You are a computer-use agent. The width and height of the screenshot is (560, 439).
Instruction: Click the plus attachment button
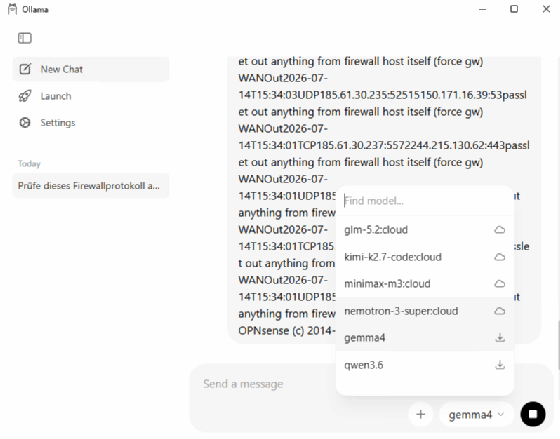tap(421, 414)
